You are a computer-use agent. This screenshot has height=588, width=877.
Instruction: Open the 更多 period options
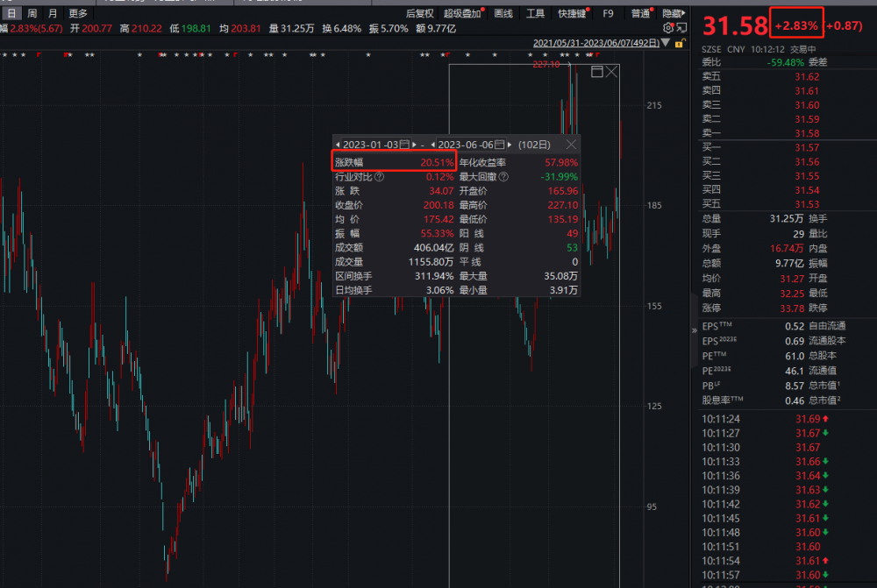tap(78, 13)
